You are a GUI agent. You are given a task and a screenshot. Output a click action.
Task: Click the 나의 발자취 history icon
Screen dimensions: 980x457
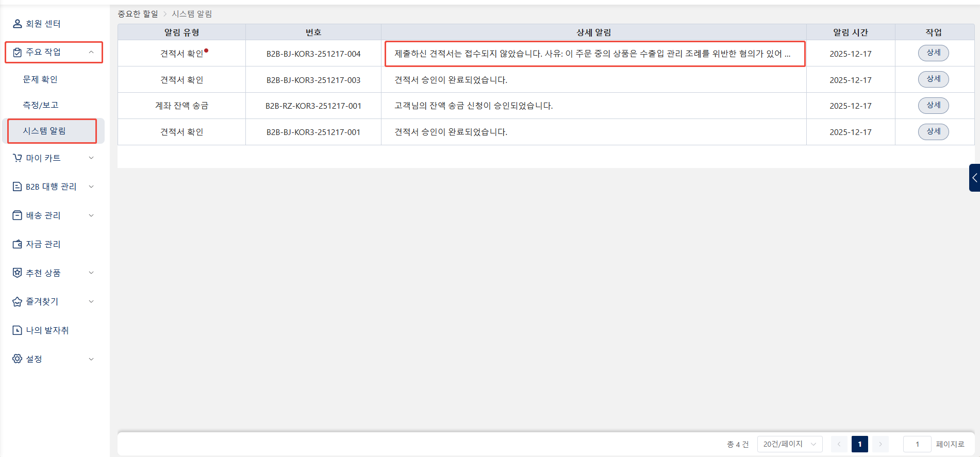coord(17,330)
